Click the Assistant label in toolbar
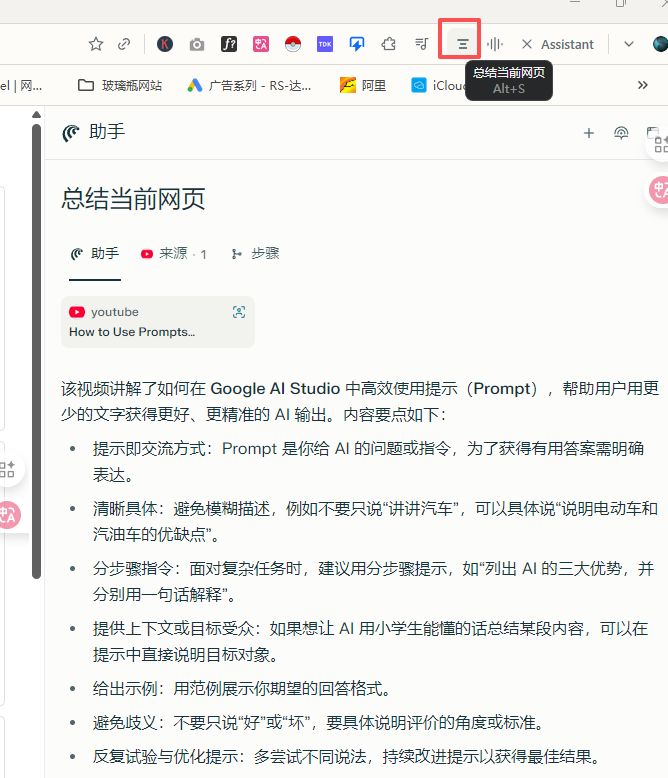The image size is (668, 778). click(x=567, y=45)
